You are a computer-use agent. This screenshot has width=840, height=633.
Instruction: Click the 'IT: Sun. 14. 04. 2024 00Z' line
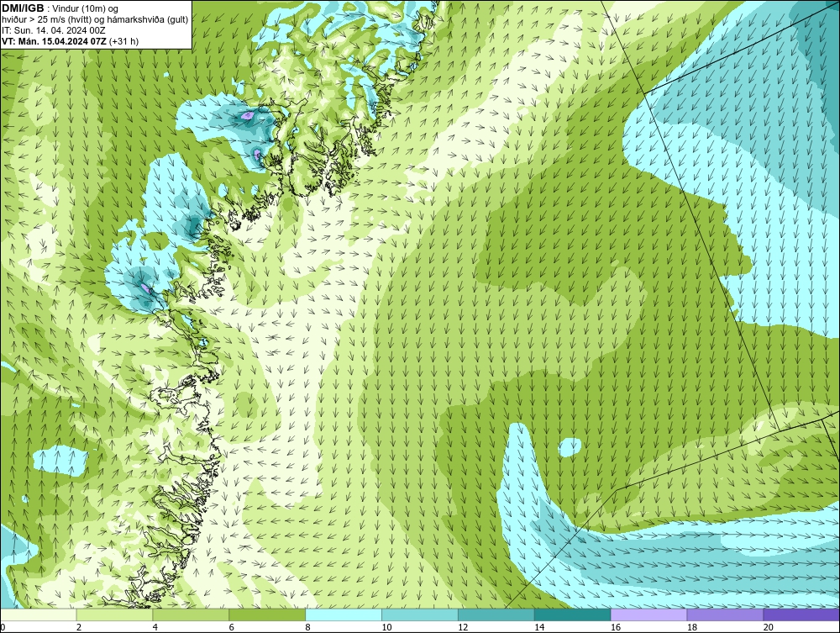(x=54, y=30)
